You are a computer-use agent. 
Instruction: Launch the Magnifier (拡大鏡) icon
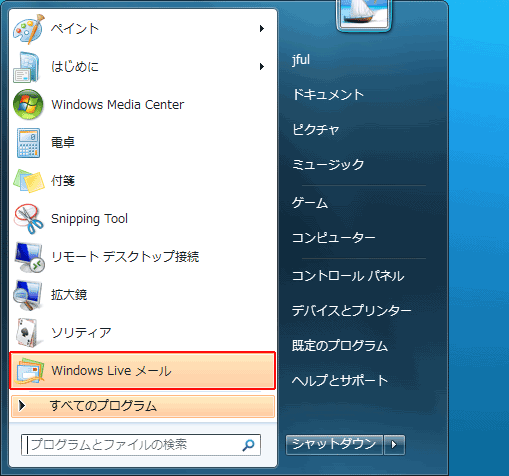28,295
